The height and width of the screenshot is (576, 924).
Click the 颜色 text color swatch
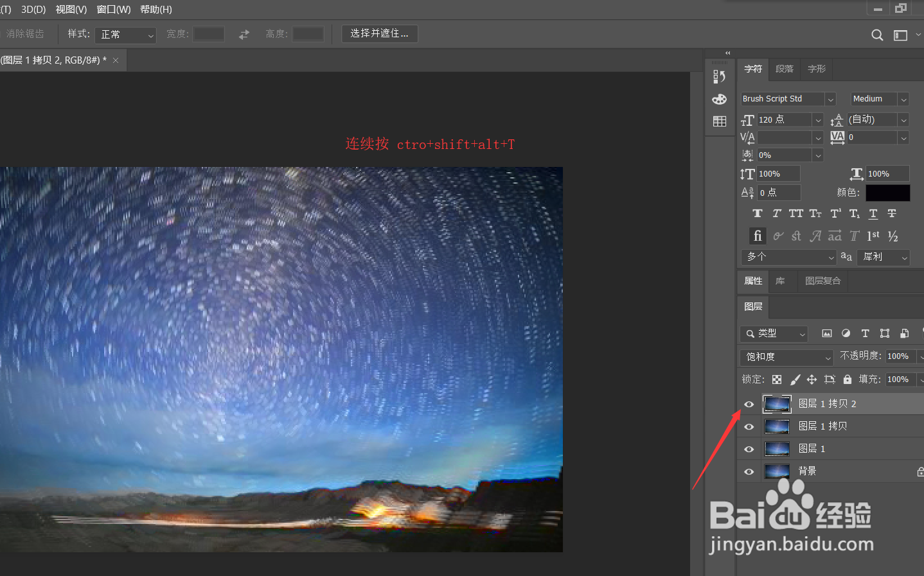coord(888,193)
